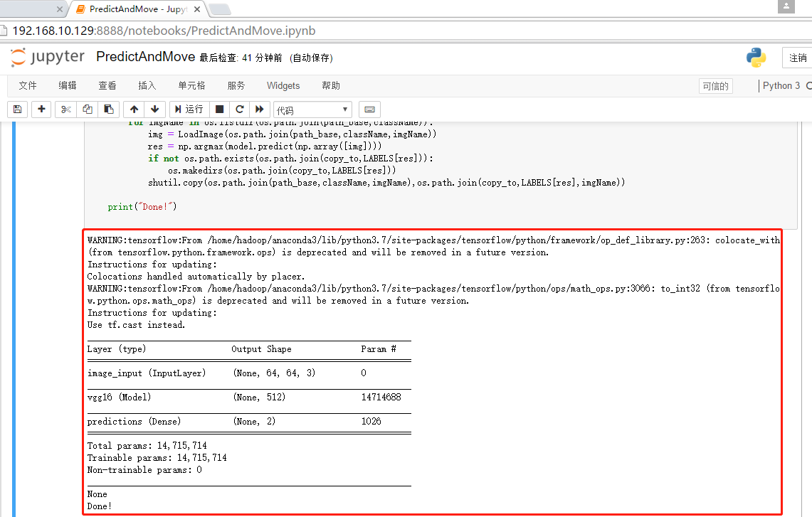Click the Python logo in the header
Screen dimensions: 812x517
756,56
